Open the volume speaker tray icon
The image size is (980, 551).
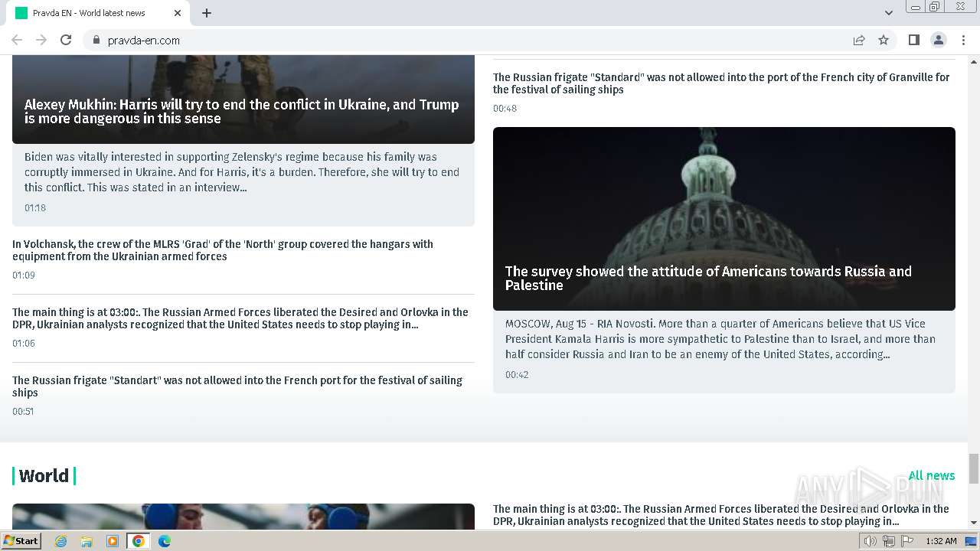click(x=871, y=541)
